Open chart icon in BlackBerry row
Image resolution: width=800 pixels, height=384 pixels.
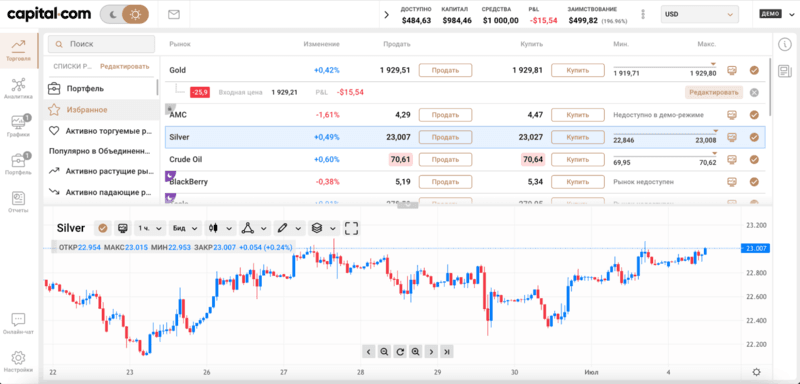coord(732,182)
